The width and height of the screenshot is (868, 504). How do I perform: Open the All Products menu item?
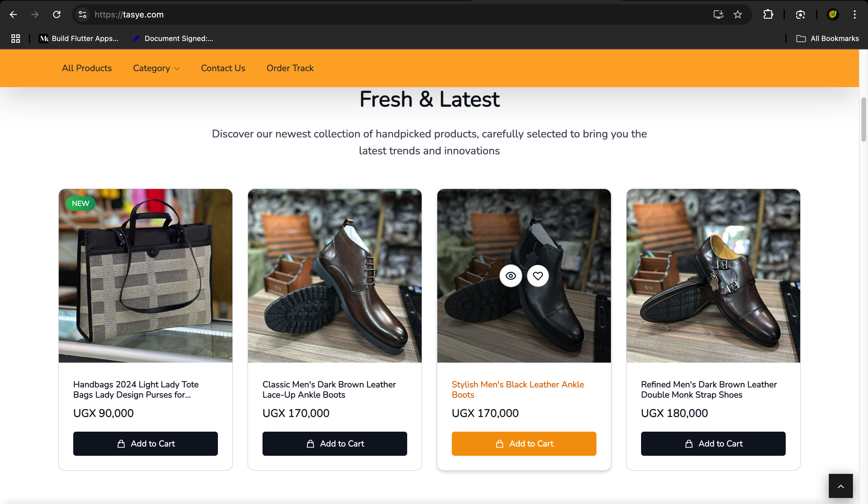coord(87,68)
